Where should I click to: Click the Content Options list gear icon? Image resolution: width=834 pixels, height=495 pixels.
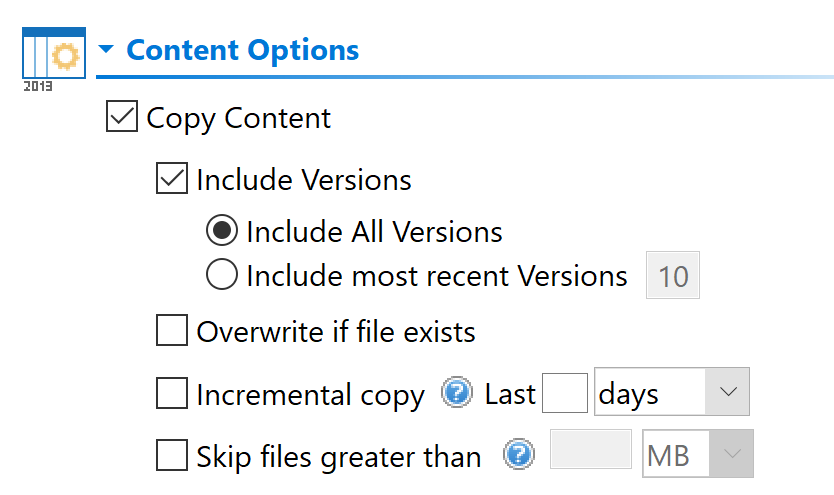53,57
